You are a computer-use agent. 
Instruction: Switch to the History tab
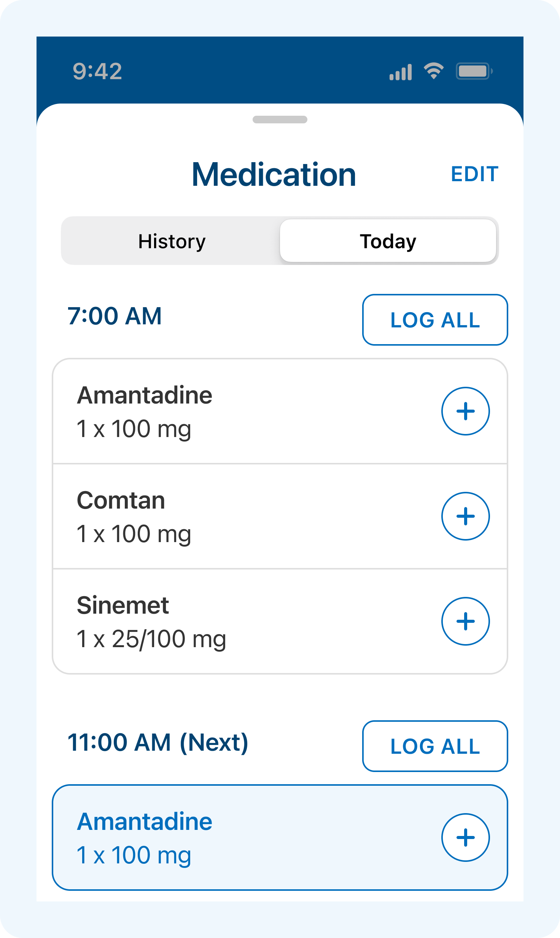pos(172,241)
